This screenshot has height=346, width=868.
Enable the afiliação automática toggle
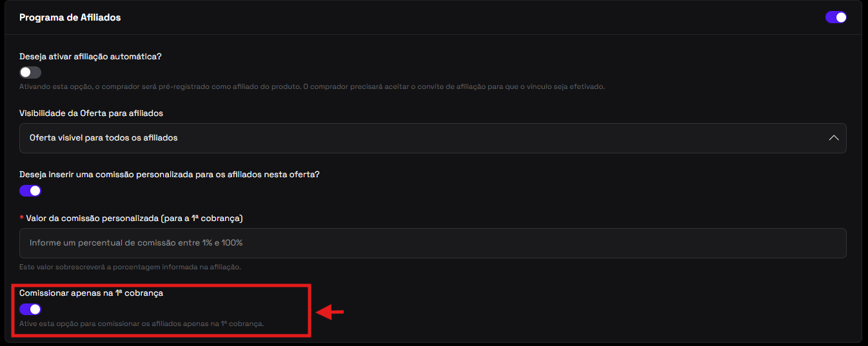[x=30, y=72]
